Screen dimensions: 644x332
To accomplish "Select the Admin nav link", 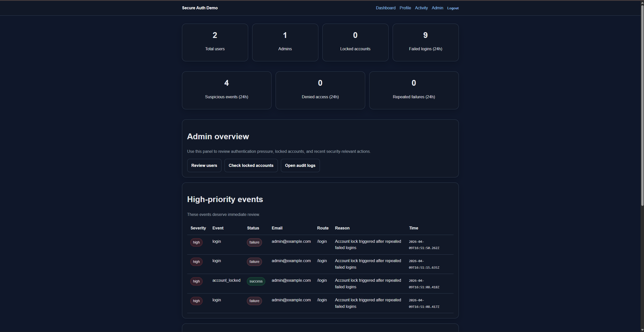I will pos(437,8).
